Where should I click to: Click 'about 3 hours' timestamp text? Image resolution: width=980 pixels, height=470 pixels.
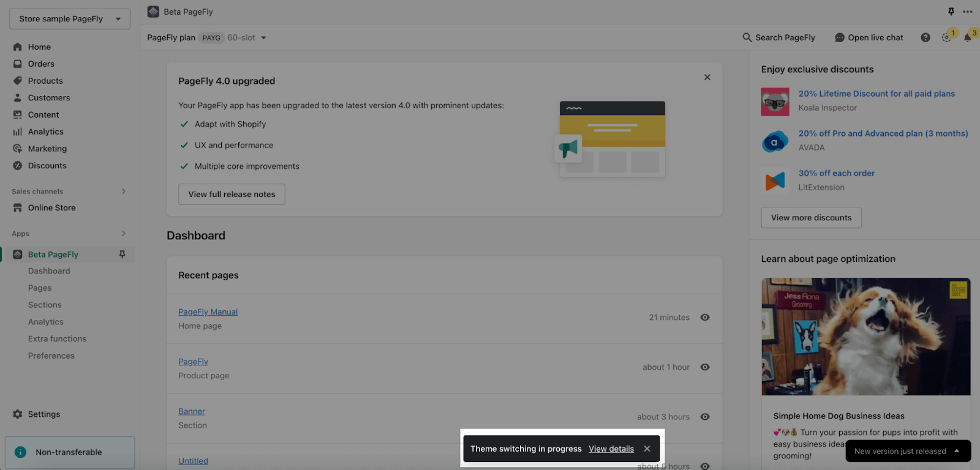tap(663, 417)
